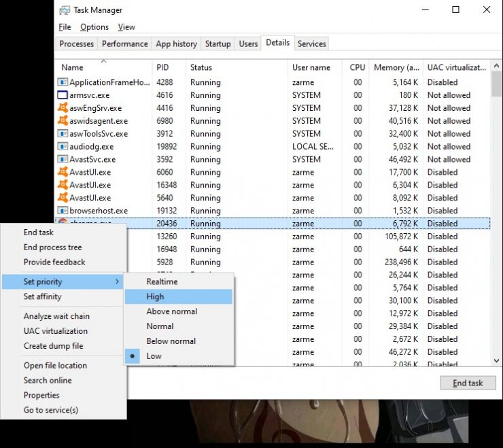Switch to the App history tab

(177, 44)
